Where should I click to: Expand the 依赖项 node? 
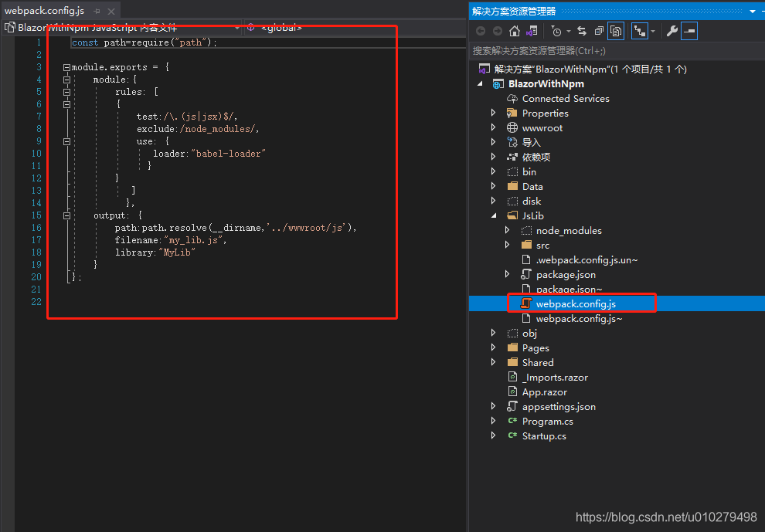(493, 157)
